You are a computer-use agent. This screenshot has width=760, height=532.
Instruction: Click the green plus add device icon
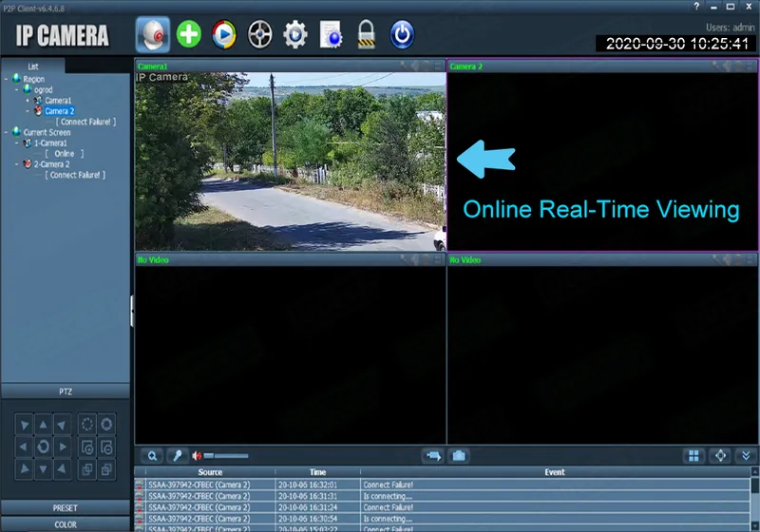click(188, 34)
